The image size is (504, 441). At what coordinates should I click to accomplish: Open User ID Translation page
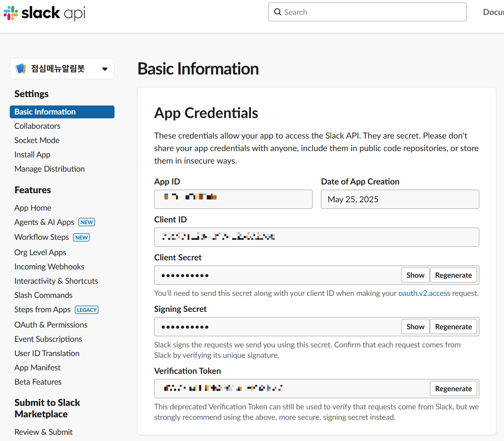pos(47,353)
